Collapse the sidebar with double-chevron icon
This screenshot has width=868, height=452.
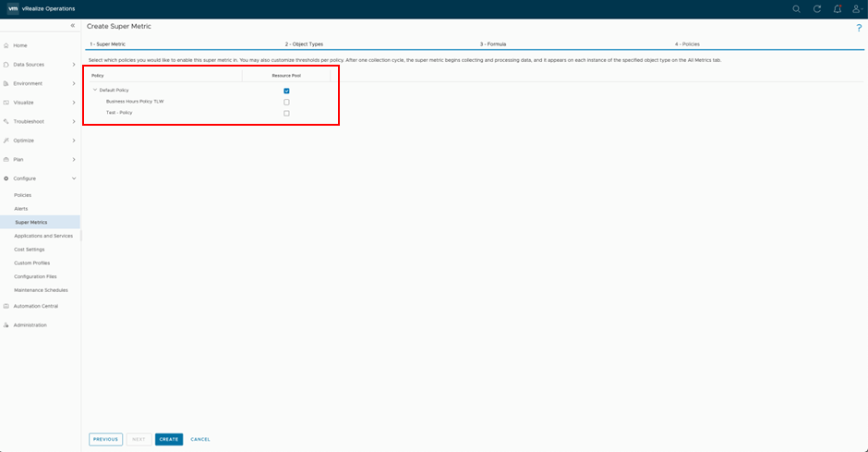tap(73, 26)
